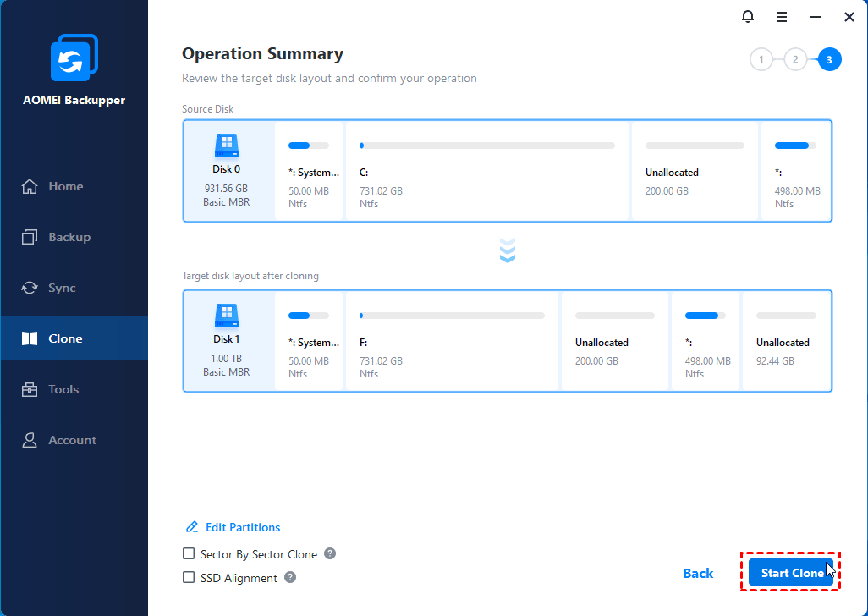This screenshot has height=616, width=868.
Task: Open the Backup menu item
Action: (x=74, y=237)
